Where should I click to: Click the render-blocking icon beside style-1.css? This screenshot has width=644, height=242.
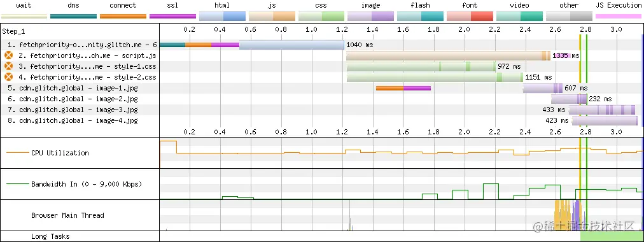(x=9, y=66)
